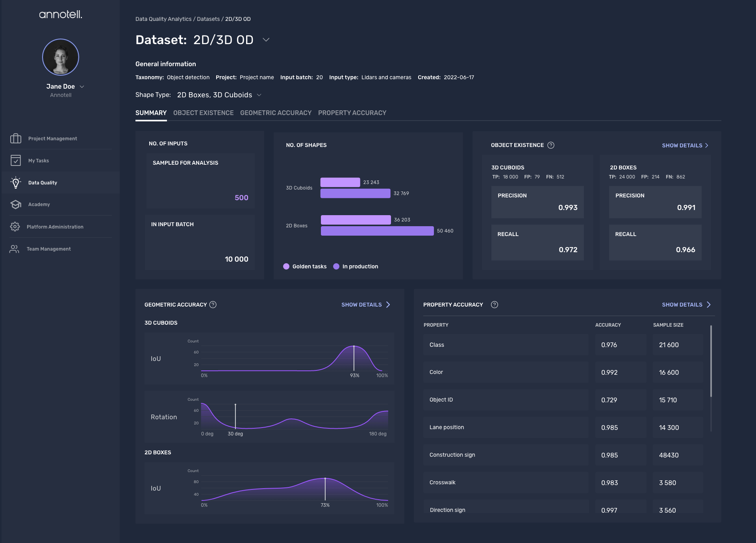Click the 2D Boxes precision value 0.991
The image size is (756, 543).
[686, 208]
